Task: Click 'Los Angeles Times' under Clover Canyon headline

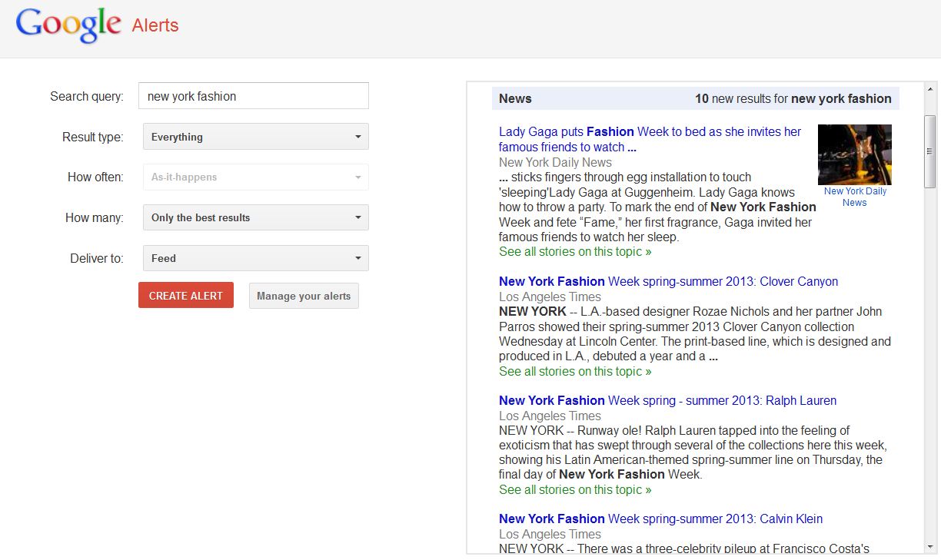Action: coord(550,297)
